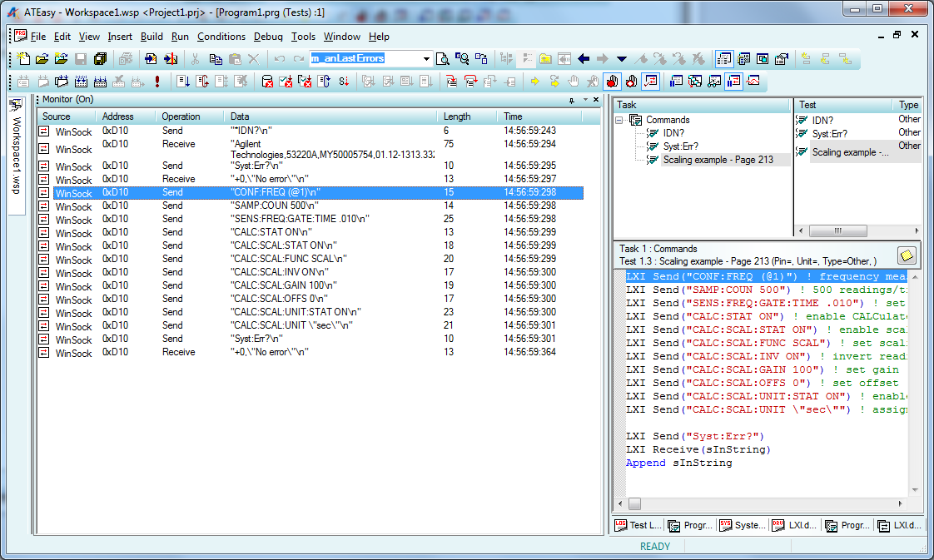Open the m_anLastErrors combo box dropdown arrow

tap(426, 58)
